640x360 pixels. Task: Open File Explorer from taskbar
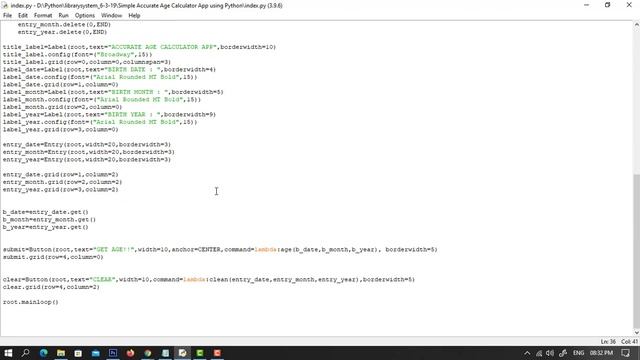pos(61,353)
